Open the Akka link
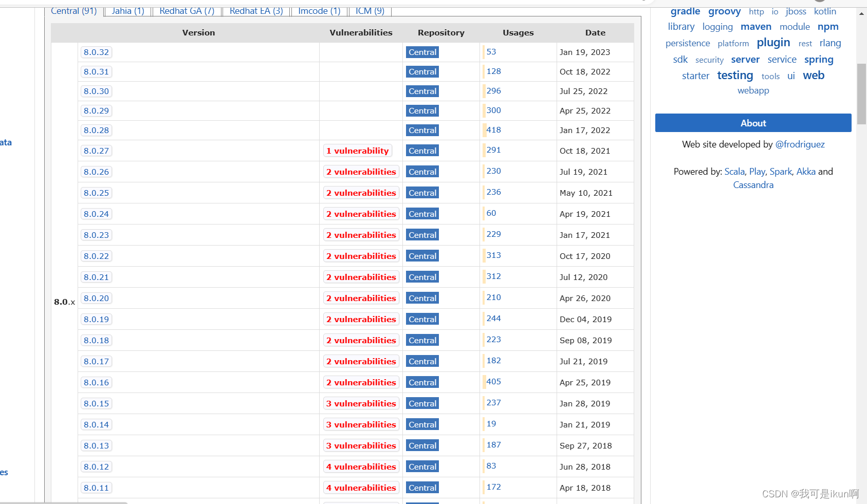Viewport: 867px width, 504px height. [x=806, y=172]
